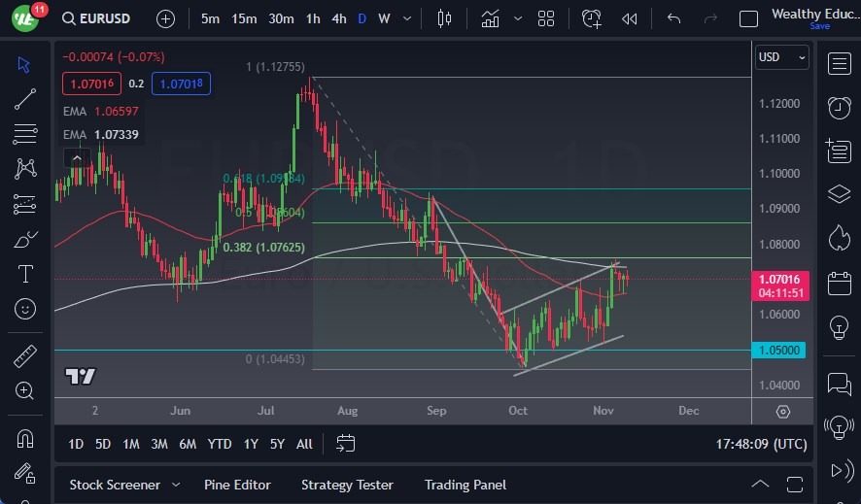Open the USD currency dropdown
Viewport: 861px width, 504px height.
coord(781,57)
